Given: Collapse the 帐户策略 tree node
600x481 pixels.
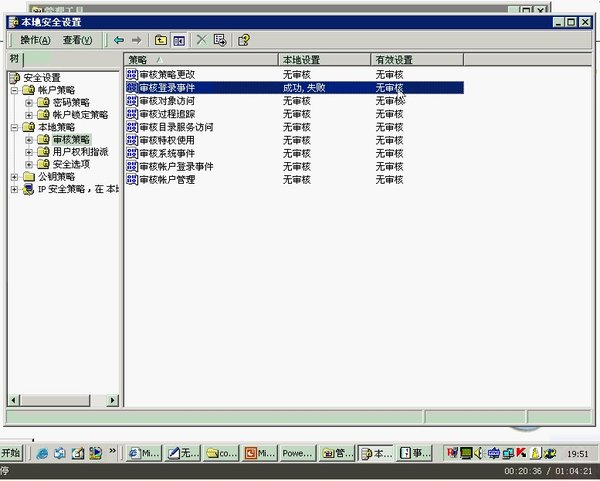Looking at the screenshot, I should (14, 90).
